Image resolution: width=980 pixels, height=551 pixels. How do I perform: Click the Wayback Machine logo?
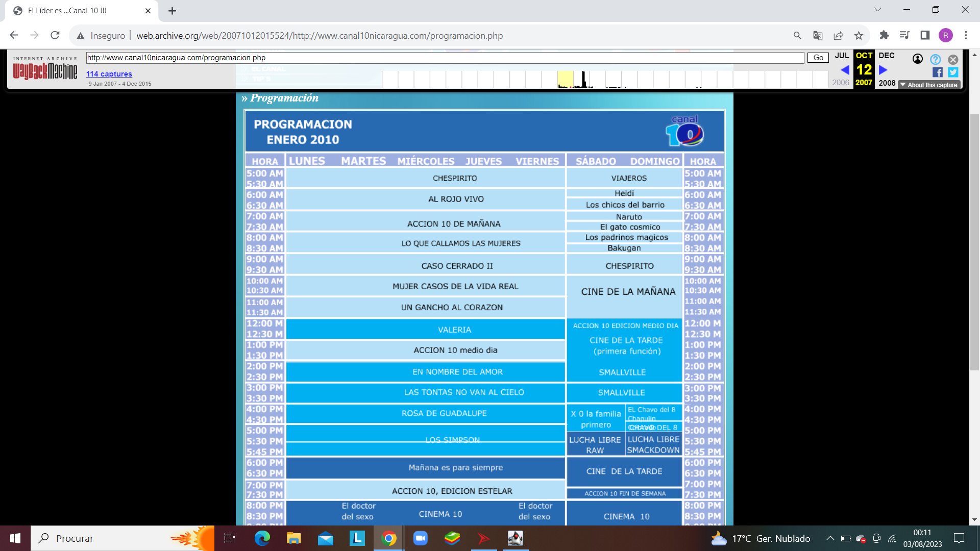pyautogui.click(x=45, y=69)
